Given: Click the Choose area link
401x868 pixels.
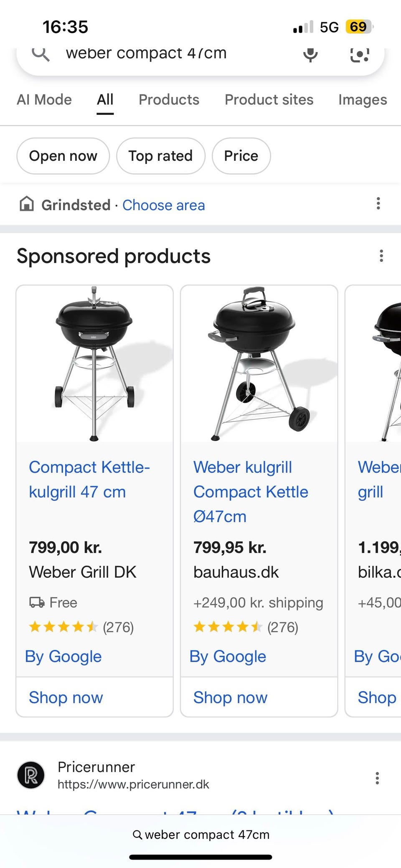Looking at the screenshot, I should pyautogui.click(x=163, y=205).
